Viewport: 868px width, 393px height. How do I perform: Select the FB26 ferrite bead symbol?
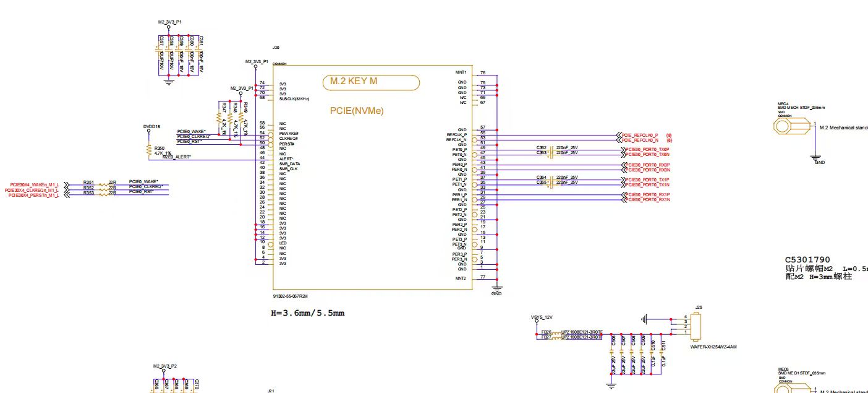coord(556,333)
